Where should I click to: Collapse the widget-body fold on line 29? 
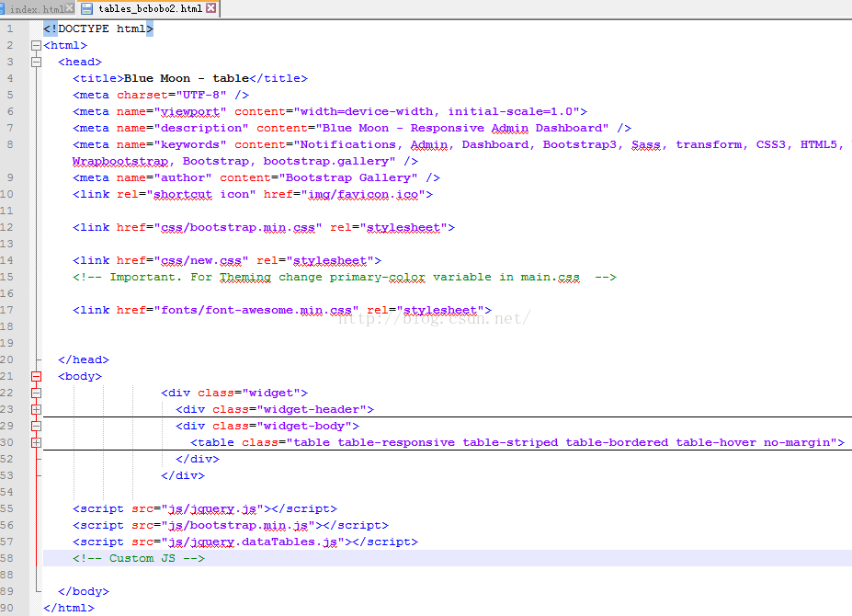coord(37,426)
